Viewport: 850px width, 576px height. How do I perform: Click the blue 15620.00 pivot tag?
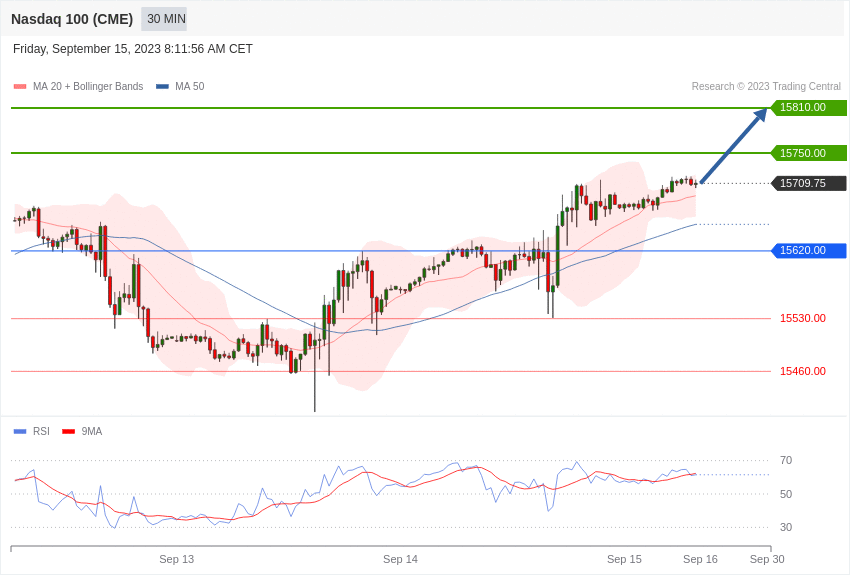pyautogui.click(x=808, y=251)
